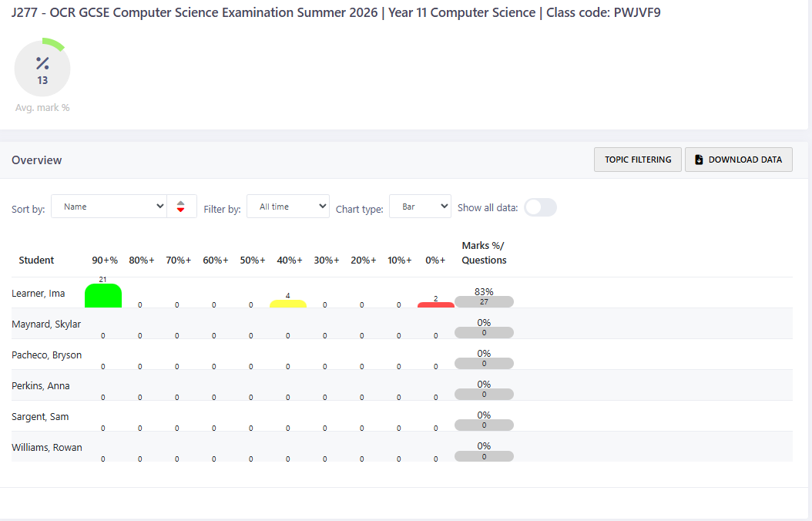
Task: Click Ima Learner's green 90%+ bar
Action: point(103,296)
